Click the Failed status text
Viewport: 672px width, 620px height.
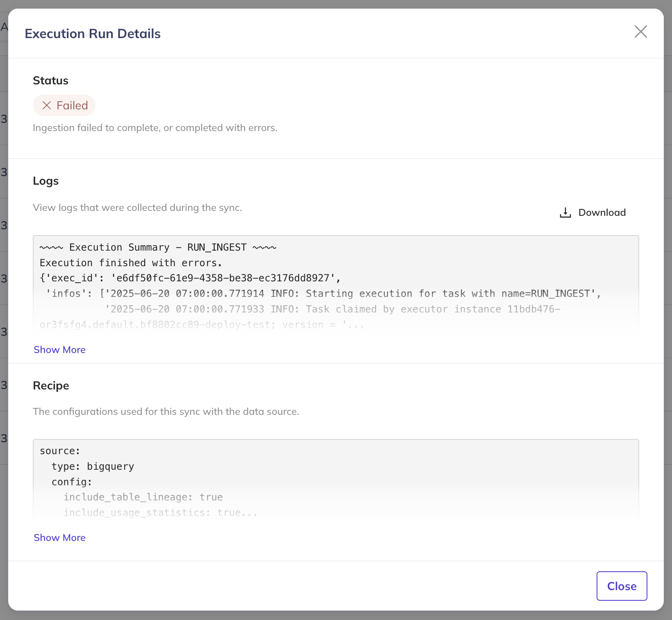pyautogui.click(x=72, y=106)
